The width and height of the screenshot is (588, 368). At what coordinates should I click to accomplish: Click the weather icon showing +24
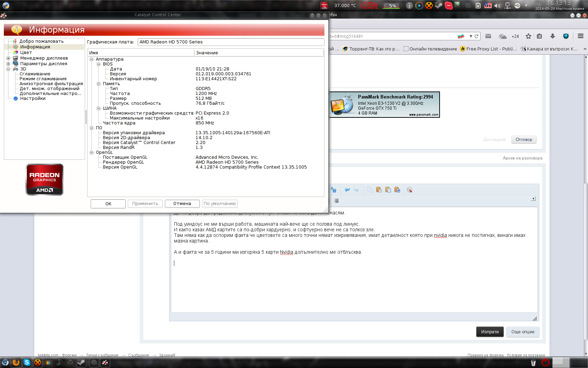pyautogui.click(x=503, y=36)
